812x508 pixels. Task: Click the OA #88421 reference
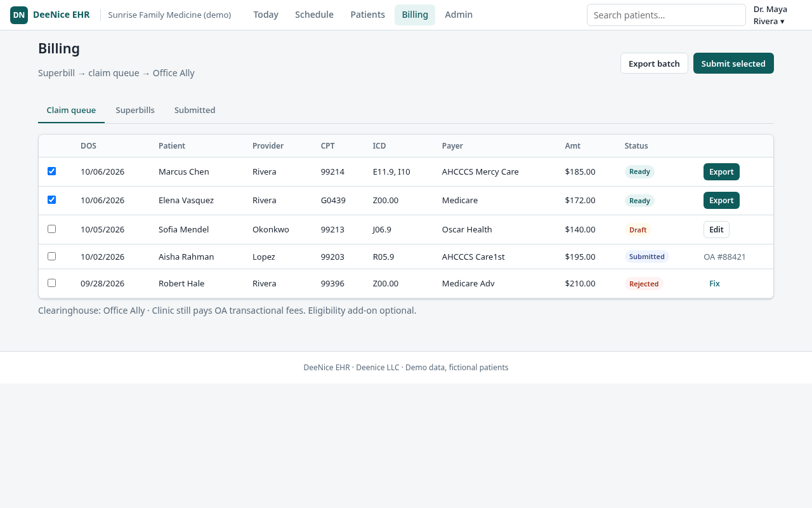(x=724, y=257)
